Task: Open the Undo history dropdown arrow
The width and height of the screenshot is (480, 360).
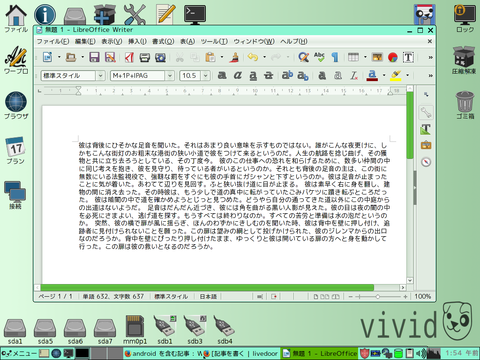Action: (264, 57)
